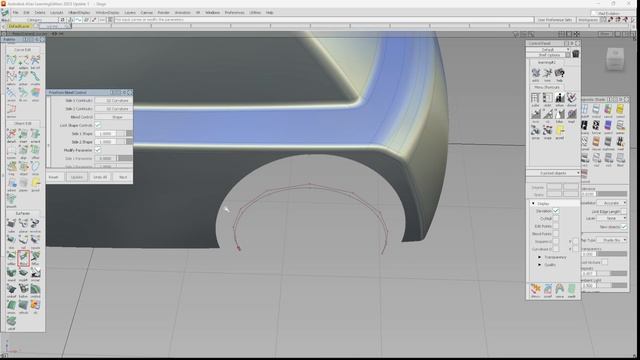The width and height of the screenshot is (640, 360).
Task: Select the cube primitive tool in Surfaces palette
Action: (x=11, y=225)
